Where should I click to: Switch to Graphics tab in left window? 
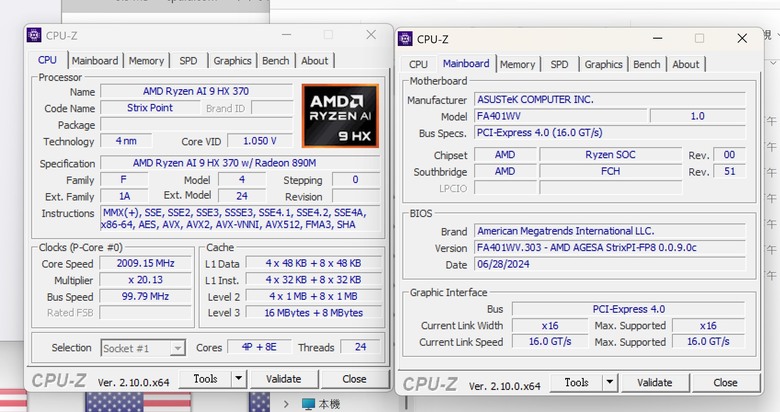232,61
